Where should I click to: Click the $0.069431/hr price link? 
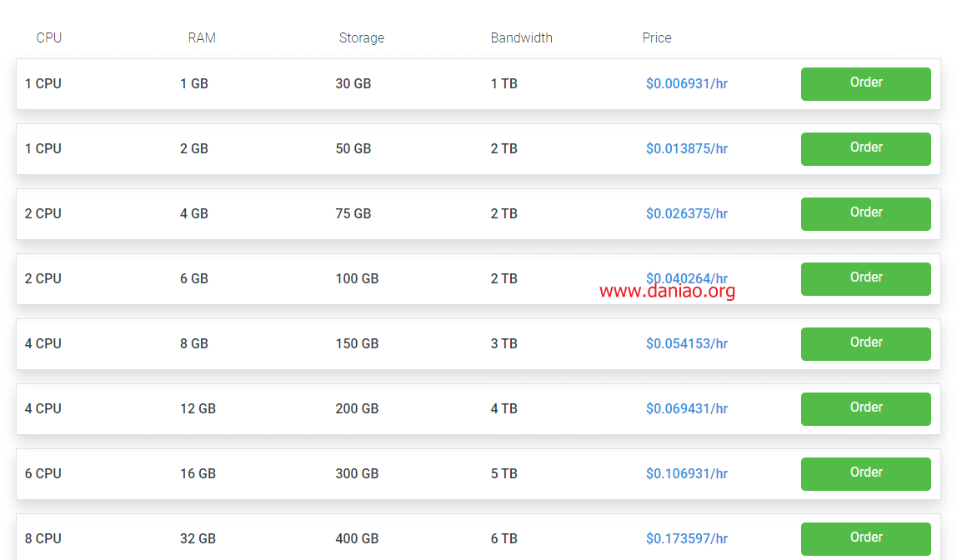pos(687,408)
